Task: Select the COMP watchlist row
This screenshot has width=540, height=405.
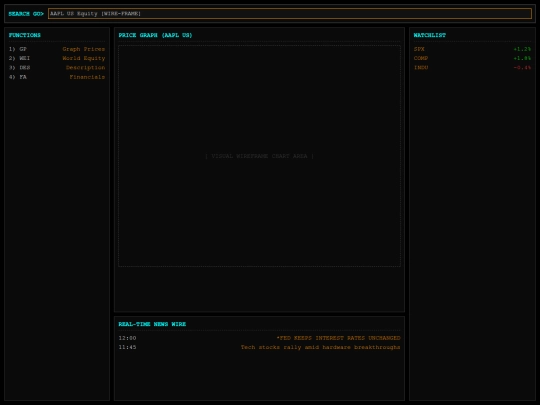Action: (472, 58)
